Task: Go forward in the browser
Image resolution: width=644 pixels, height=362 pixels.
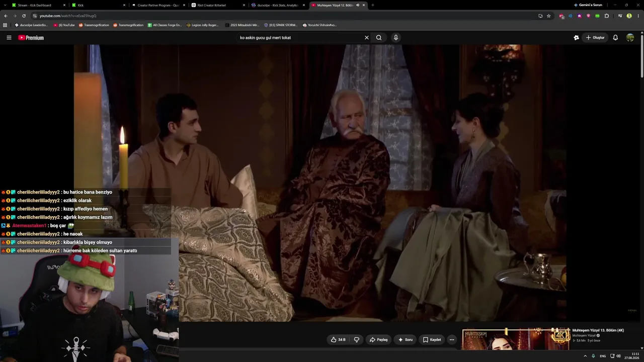Action: coord(15,16)
